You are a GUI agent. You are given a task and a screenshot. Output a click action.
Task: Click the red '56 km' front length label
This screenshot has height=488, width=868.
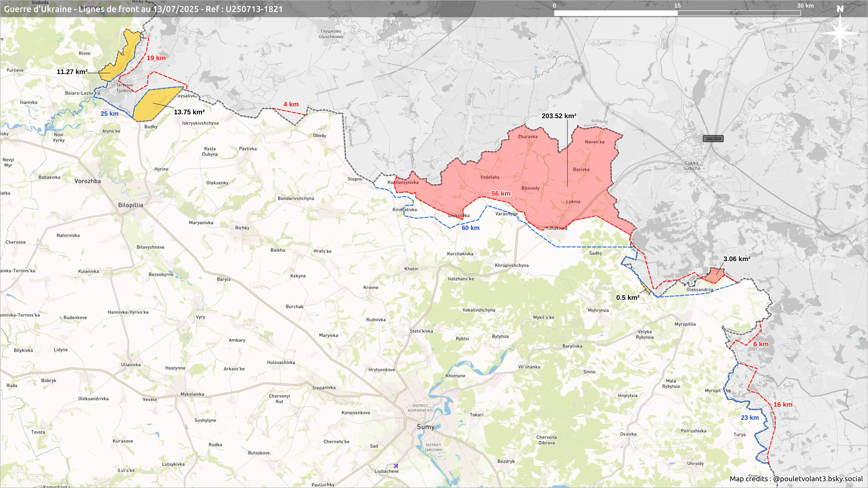point(501,193)
